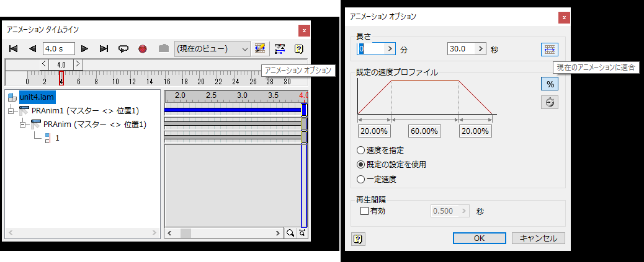Click the last 20.00% deceleration field

pyautogui.click(x=476, y=131)
